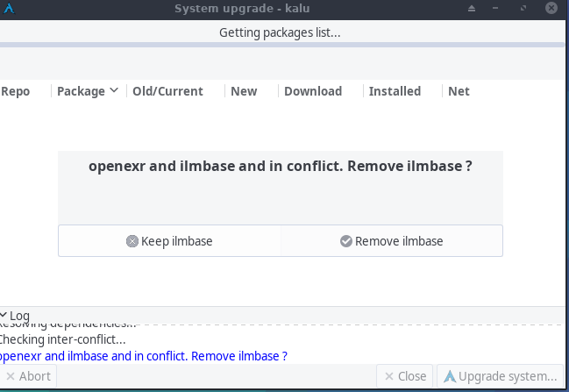Click the kalu Arch logo icon in title bar
569x392 pixels.
(x=9, y=9)
